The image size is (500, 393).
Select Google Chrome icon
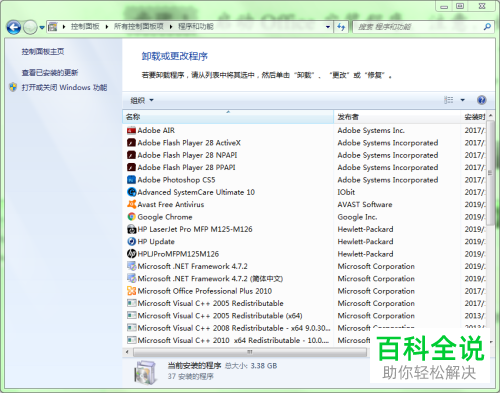pos(131,217)
